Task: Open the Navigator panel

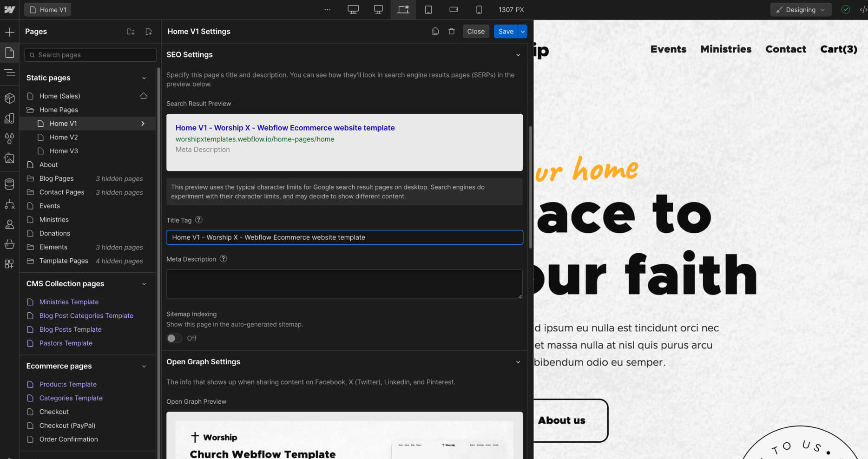Action: click(10, 72)
